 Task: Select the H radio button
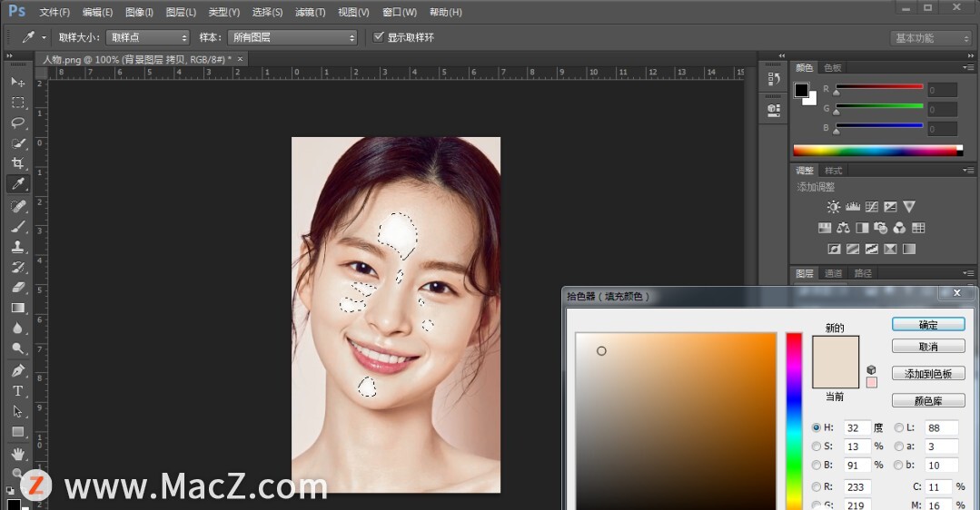pos(817,427)
